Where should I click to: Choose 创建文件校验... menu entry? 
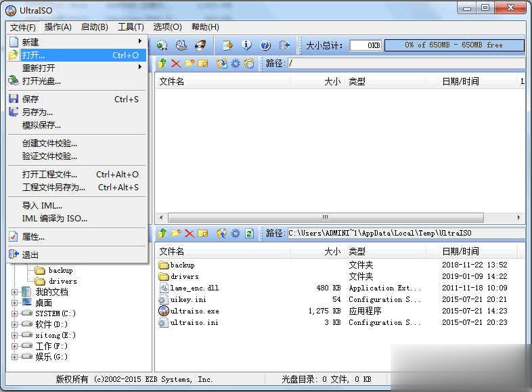(77, 144)
